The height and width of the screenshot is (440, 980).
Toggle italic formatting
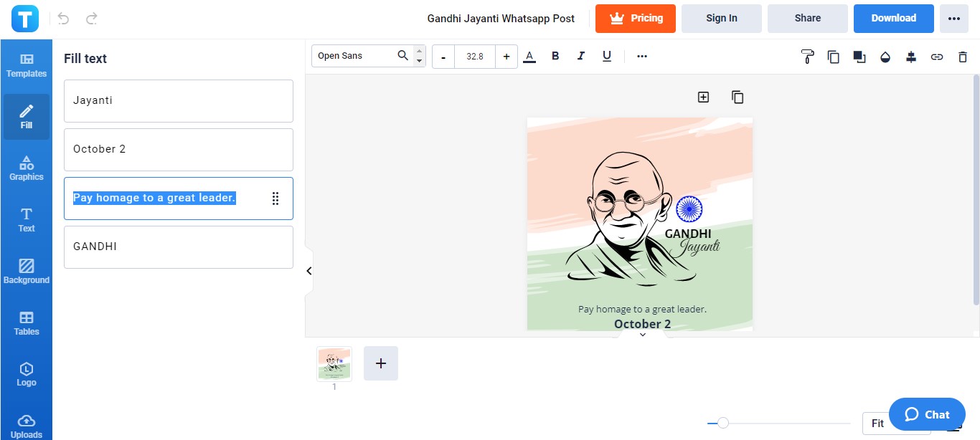(x=581, y=56)
